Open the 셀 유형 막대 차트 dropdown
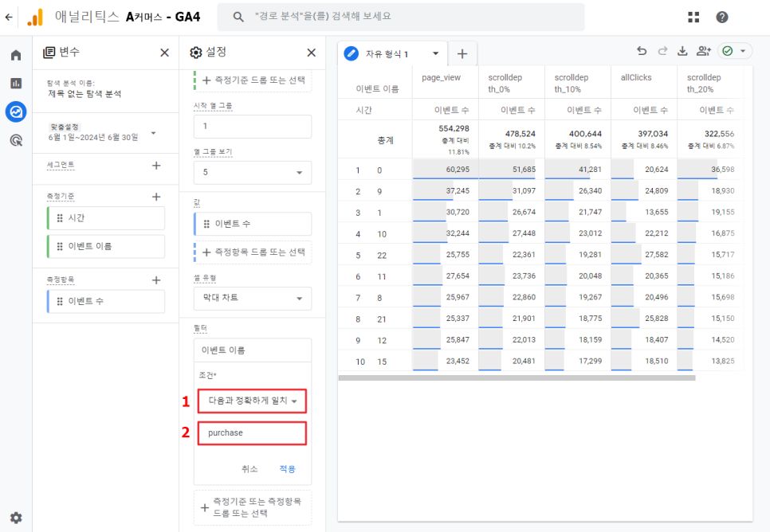Screen dimensions: 770x532 pos(253,298)
